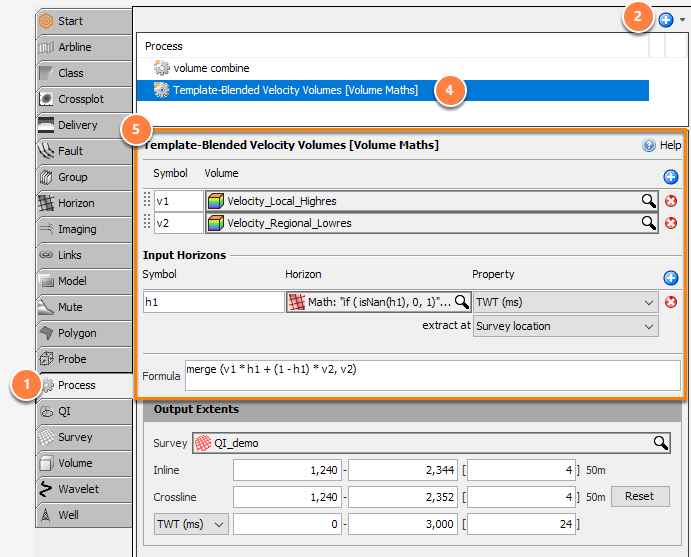Click the blue add process icon

coord(666,20)
